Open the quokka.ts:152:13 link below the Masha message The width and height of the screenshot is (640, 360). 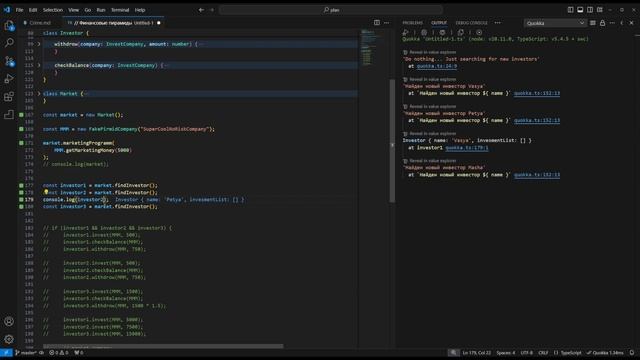click(x=537, y=175)
